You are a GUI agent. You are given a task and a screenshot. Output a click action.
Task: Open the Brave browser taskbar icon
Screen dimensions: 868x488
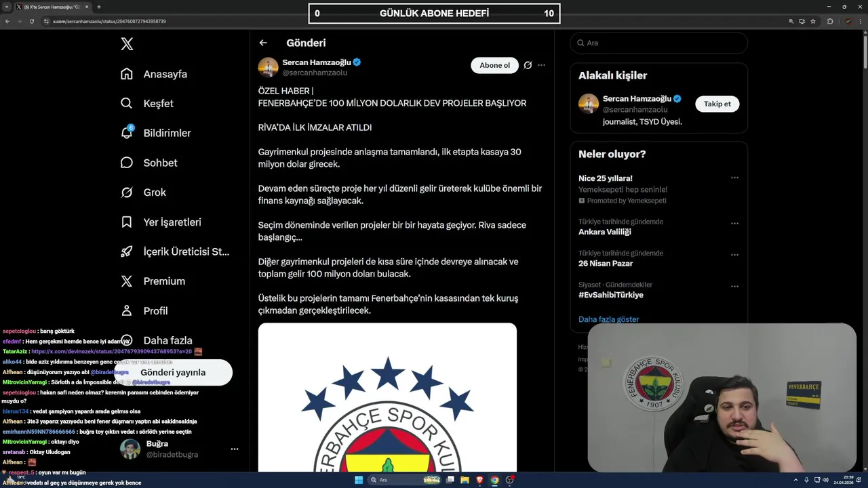479,480
